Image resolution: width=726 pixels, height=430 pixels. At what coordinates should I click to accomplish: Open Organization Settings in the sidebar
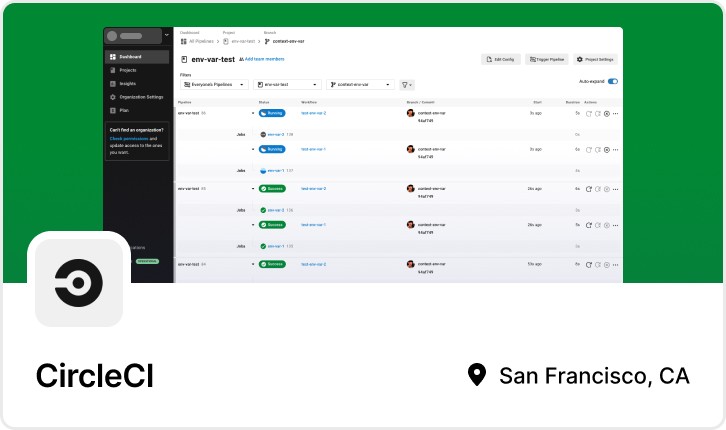coord(137,97)
